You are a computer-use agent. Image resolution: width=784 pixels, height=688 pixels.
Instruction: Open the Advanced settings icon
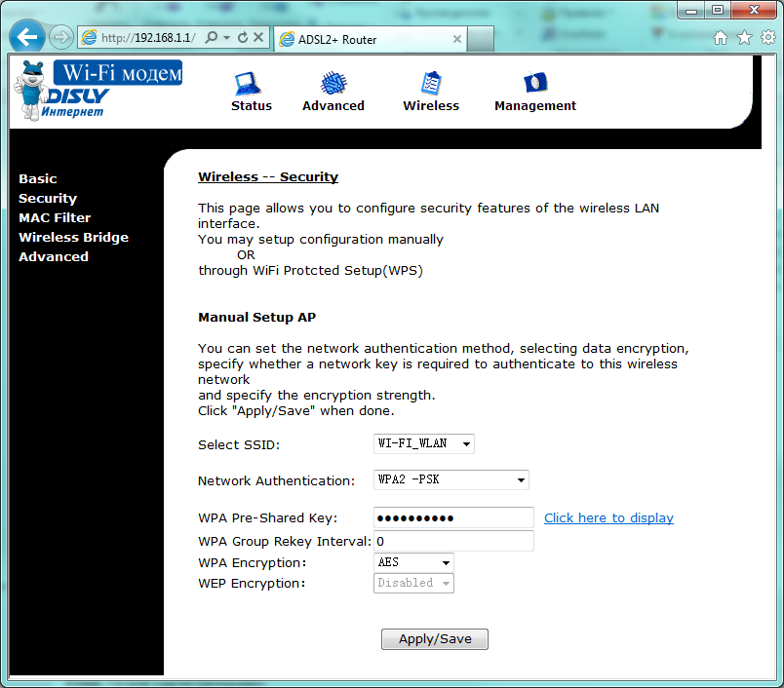click(x=333, y=84)
